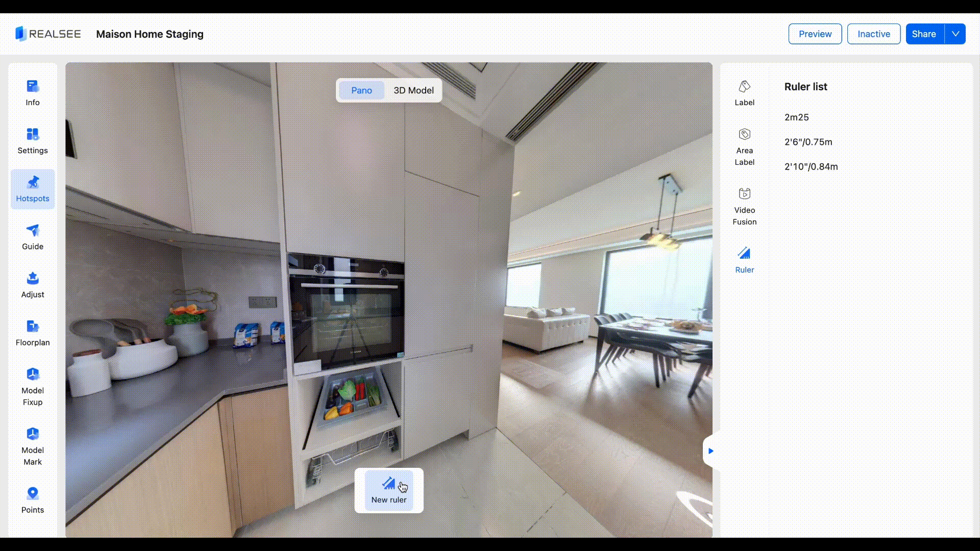Switch view to Pano mode
This screenshot has width=980, height=551.
[x=361, y=90]
